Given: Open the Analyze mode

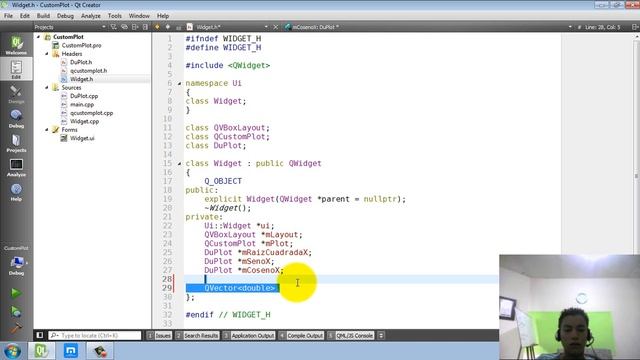Looking at the screenshot, I should 16,167.
